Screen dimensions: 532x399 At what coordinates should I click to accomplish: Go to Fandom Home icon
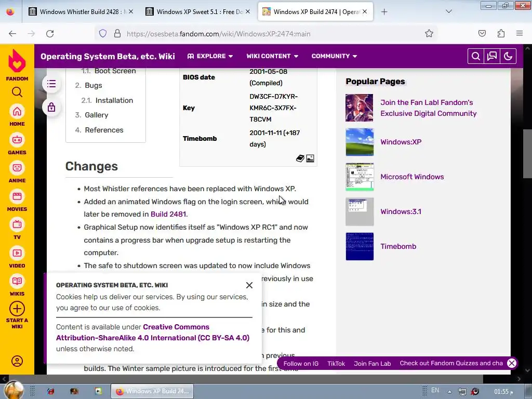pos(17,112)
